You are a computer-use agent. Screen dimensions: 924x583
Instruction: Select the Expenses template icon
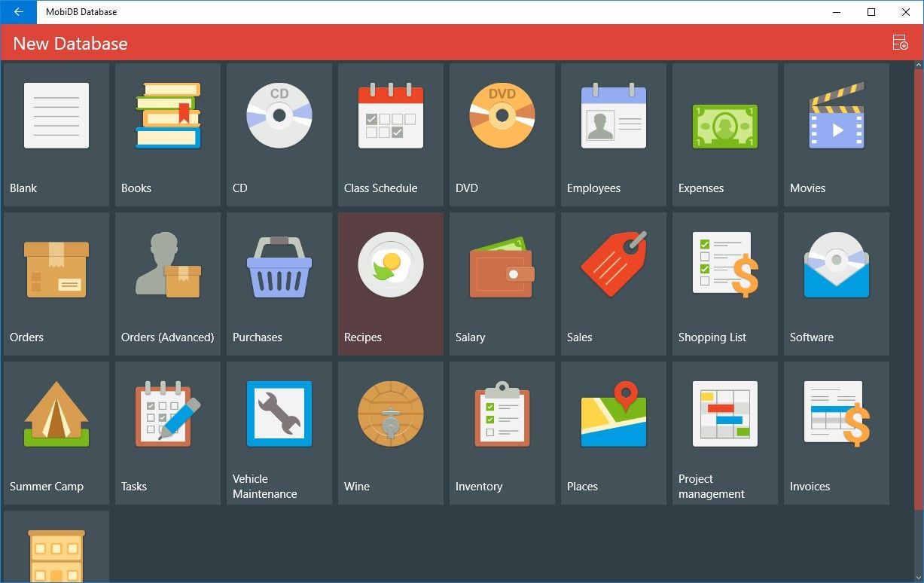[724, 134]
